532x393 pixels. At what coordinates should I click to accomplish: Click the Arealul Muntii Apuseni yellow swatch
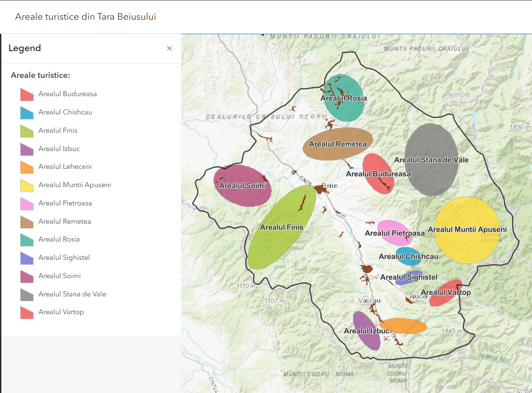[27, 186]
